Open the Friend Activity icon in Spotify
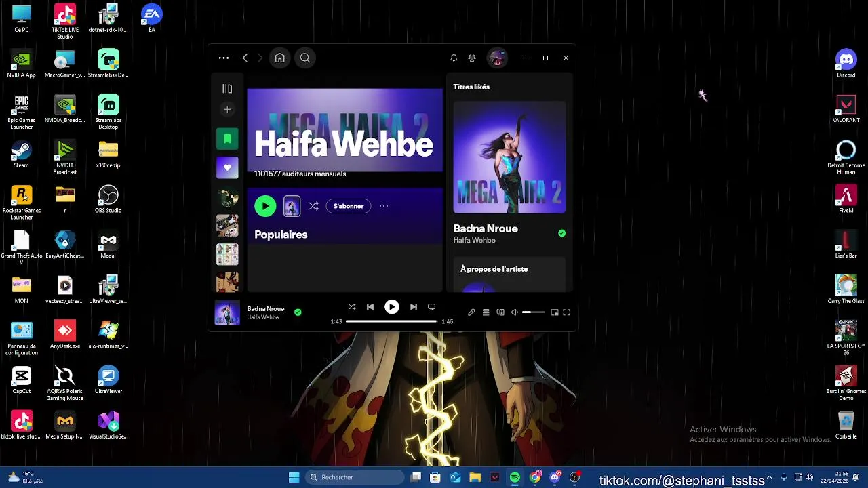This screenshot has width=868, height=488. click(x=472, y=58)
